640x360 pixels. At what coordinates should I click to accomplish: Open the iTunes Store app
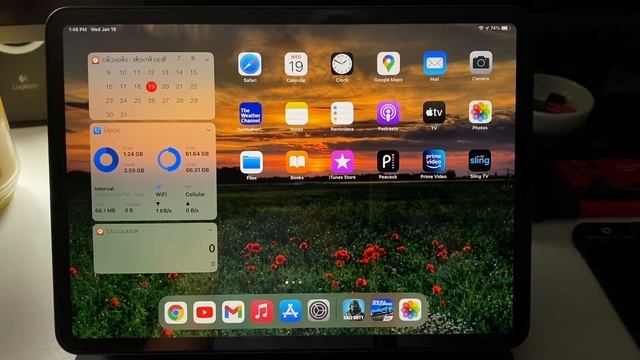coord(342,162)
